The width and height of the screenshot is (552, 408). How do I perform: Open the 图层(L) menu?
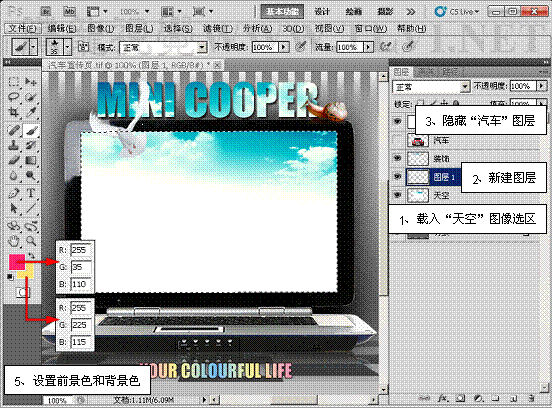click(x=139, y=29)
